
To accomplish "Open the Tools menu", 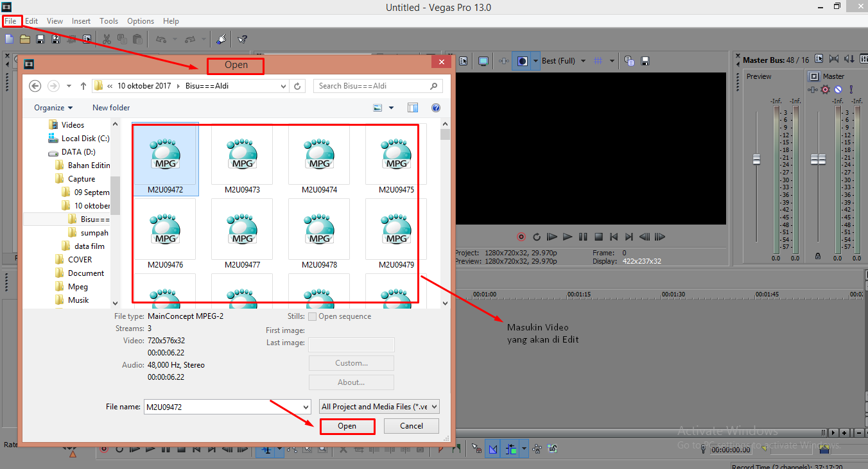I will [108, 21].
